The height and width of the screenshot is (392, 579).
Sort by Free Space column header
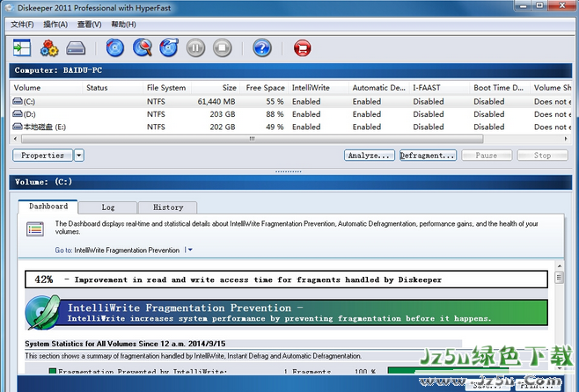[264, 87]
